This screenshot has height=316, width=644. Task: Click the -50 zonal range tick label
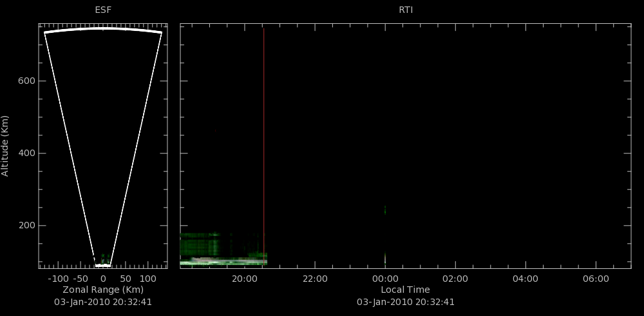click(x=80, y=279)
